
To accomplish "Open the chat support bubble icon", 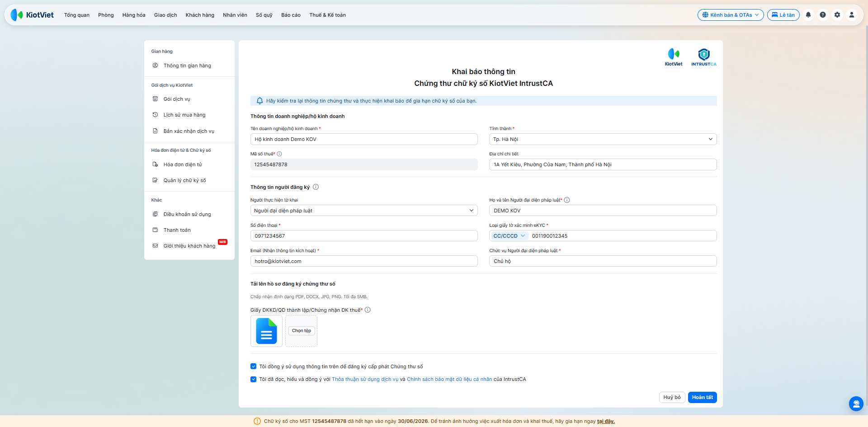I will point(856,404).
